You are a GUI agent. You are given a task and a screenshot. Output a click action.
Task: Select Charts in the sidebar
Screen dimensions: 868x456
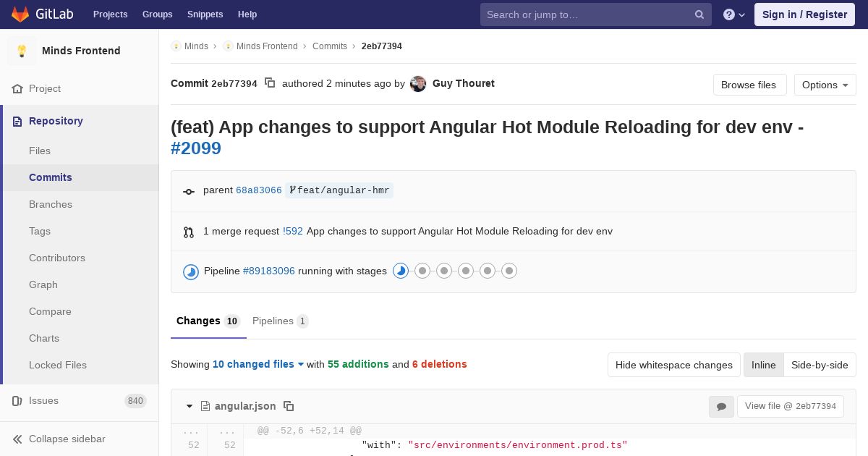[44, 339]
